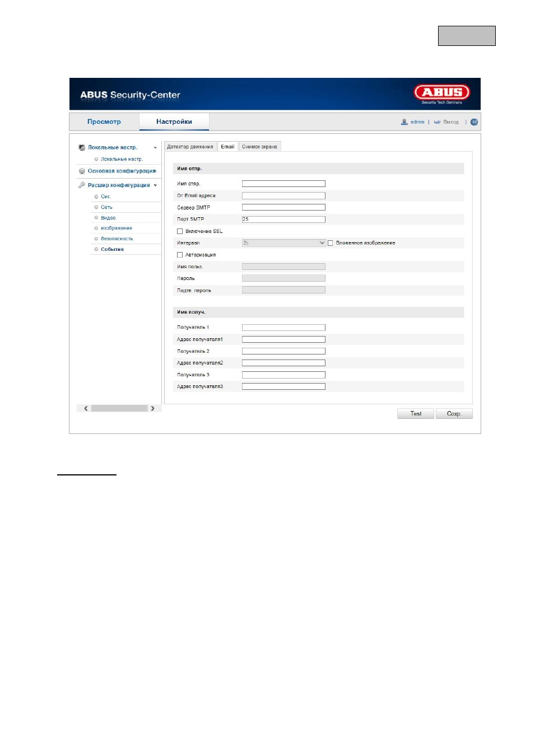Image resolution: width=535 pixels, height=756 pixels.
Task: Collapse the Расшир конфигурация section arrow
Action: [x=155, y=185]
